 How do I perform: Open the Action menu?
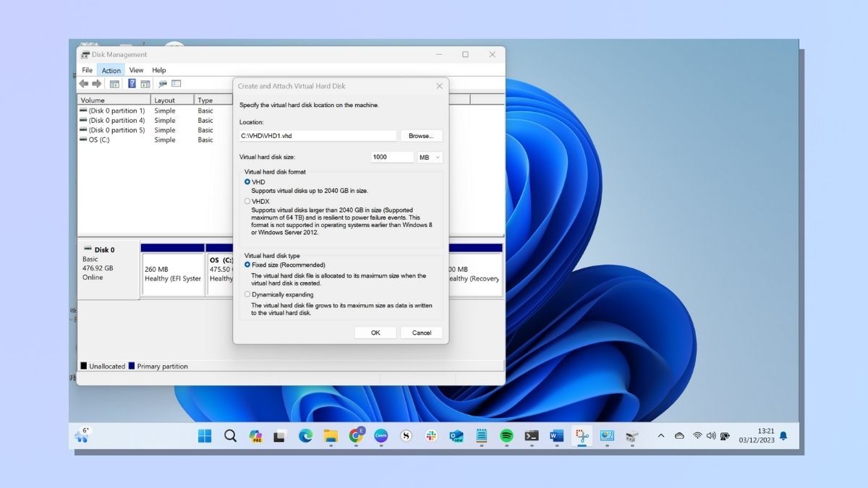coord(111,70)
